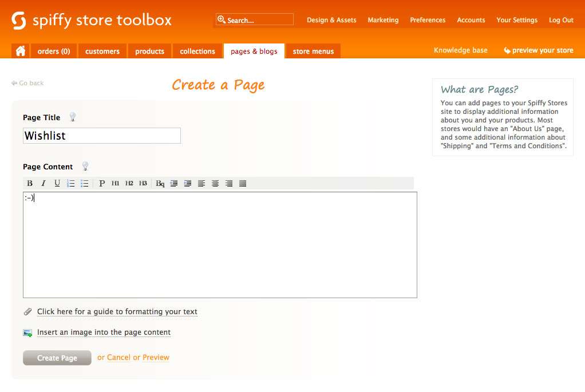Open the orders (0) tab

(x=54, y=51)
